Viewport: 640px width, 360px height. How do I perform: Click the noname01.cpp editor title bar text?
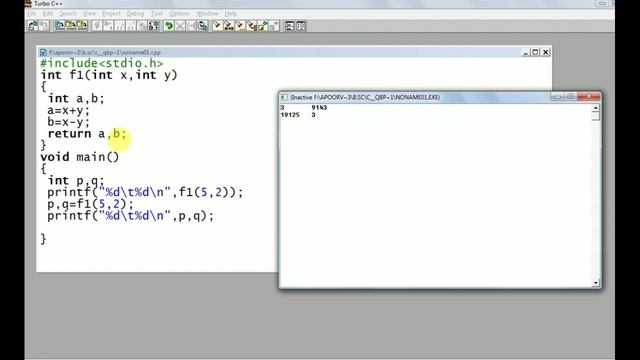[x=105, y=52]
